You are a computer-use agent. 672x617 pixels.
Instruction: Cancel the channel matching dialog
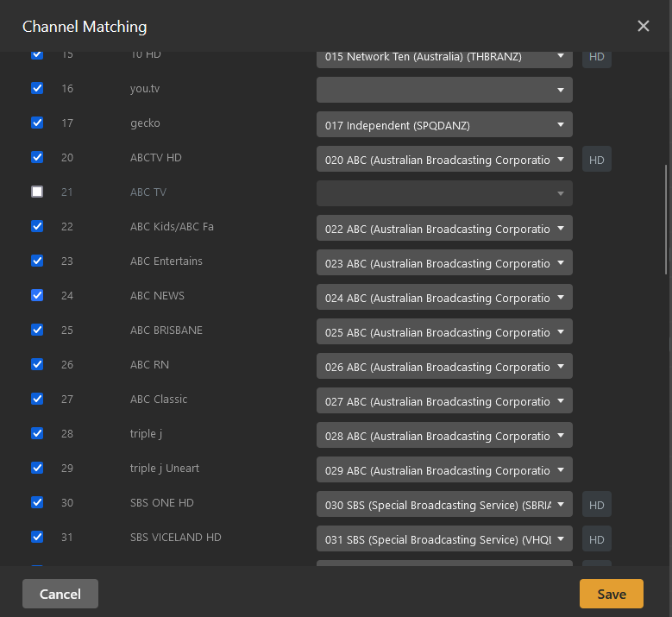(60, 594)
